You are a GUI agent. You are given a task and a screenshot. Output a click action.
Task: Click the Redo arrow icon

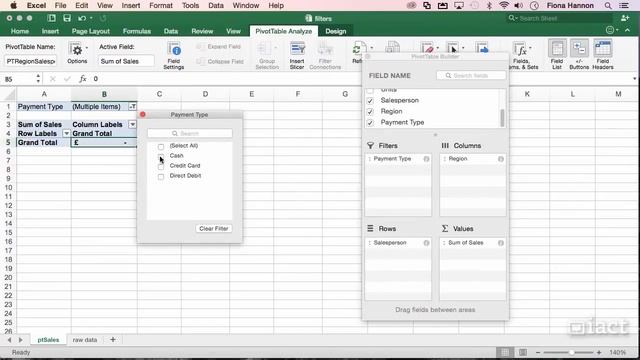click(x=103, y=18)
